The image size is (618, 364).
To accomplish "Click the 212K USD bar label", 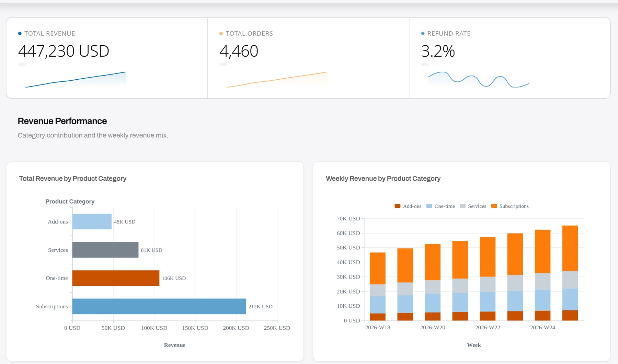I will point(261,307).
